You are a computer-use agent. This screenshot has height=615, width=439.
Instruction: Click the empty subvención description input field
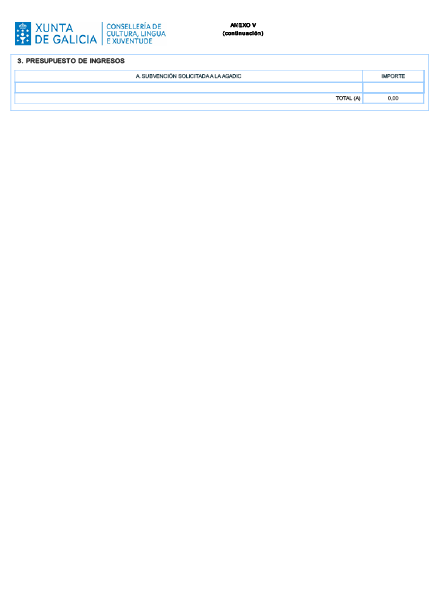tap(188, 87)
